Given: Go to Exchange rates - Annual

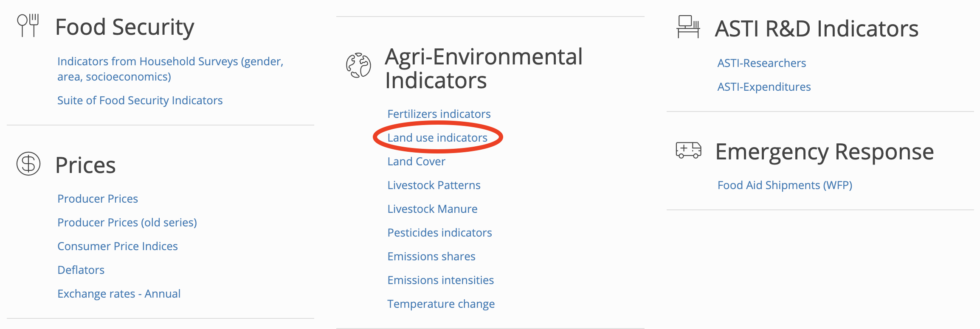Looking at the screenshot, I should click(119, 294).
